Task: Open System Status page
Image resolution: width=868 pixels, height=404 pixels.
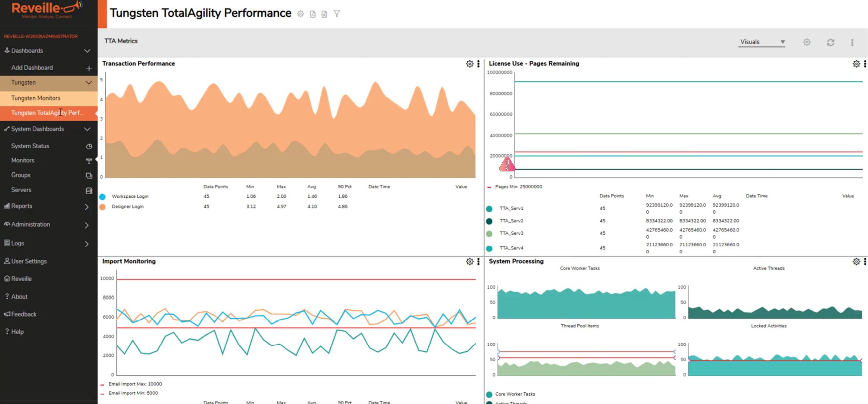Action: click(x=30, y=146)
